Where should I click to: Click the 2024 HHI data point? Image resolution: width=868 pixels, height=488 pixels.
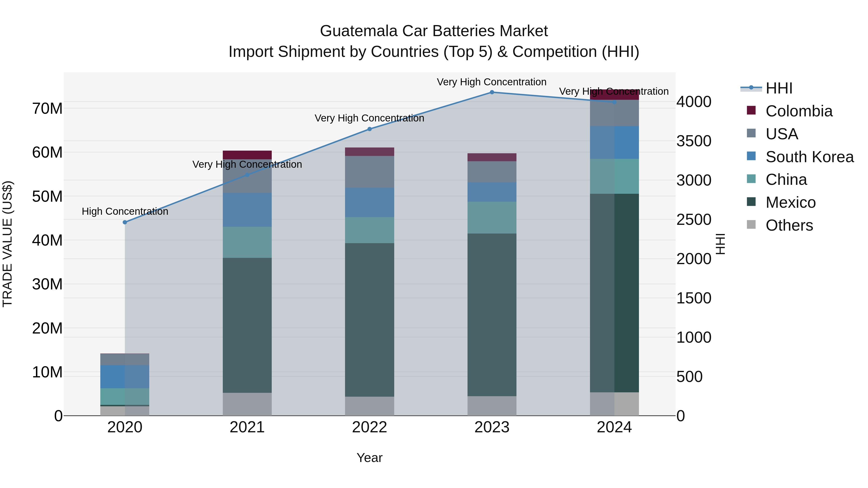pyautogui.click(x=614, y=102)
